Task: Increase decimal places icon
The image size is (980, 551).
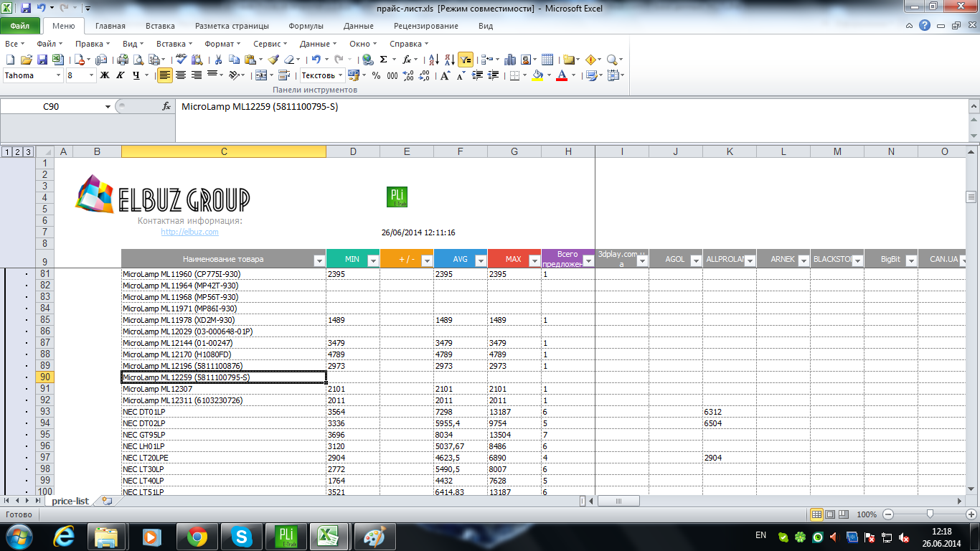Action: (x=408, y=75)
